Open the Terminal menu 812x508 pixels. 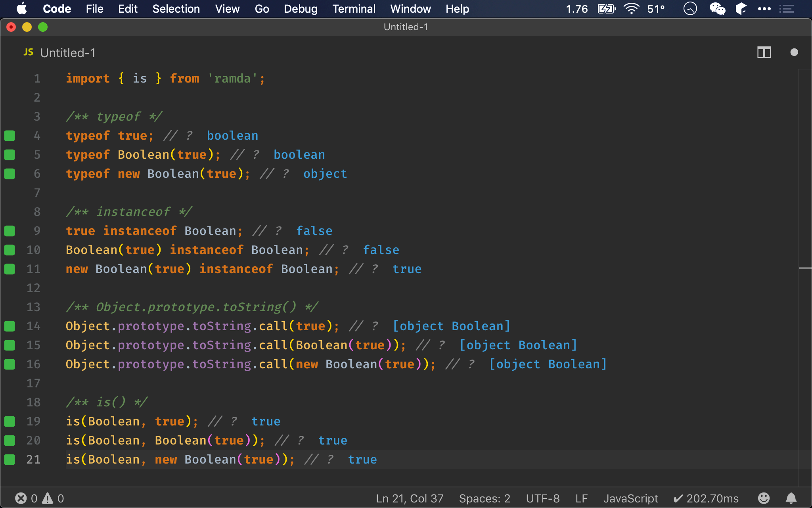(x=354, y=9)
